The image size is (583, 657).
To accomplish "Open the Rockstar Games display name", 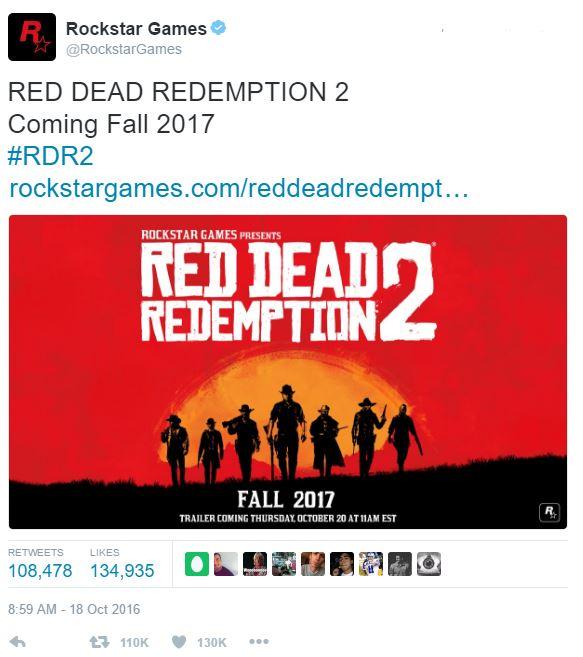I will [136, 29].
